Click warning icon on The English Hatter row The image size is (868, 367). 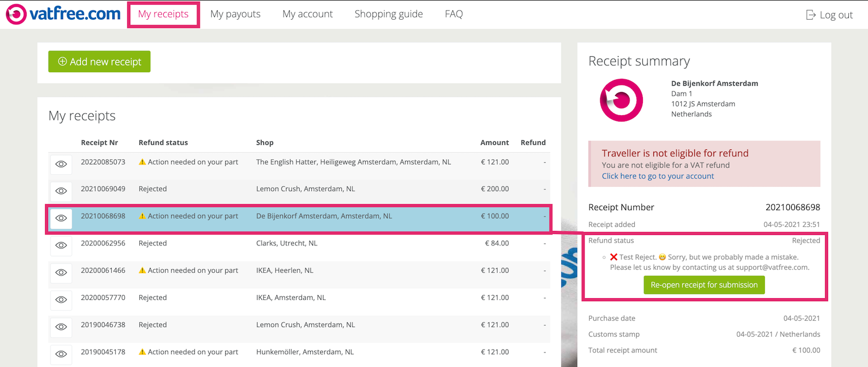142,162
